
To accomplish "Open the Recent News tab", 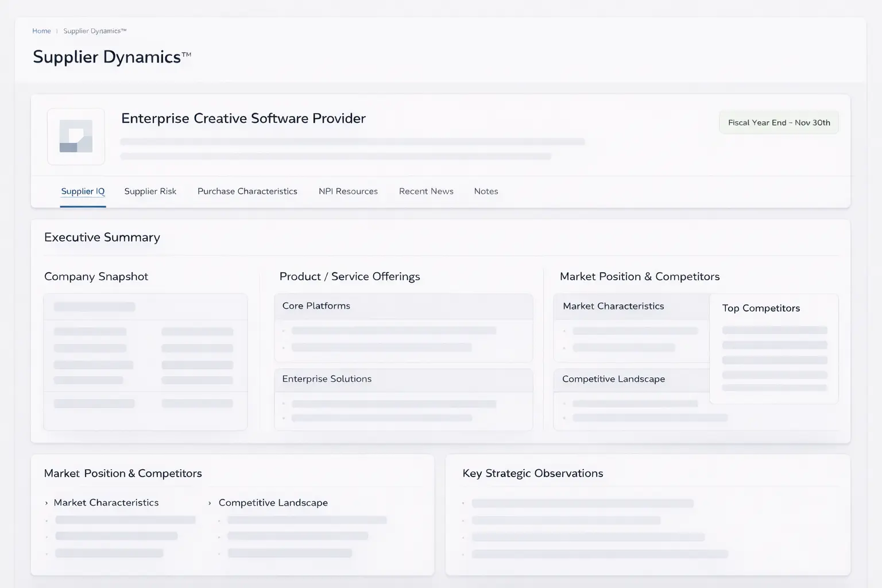I will coord(426,191).
